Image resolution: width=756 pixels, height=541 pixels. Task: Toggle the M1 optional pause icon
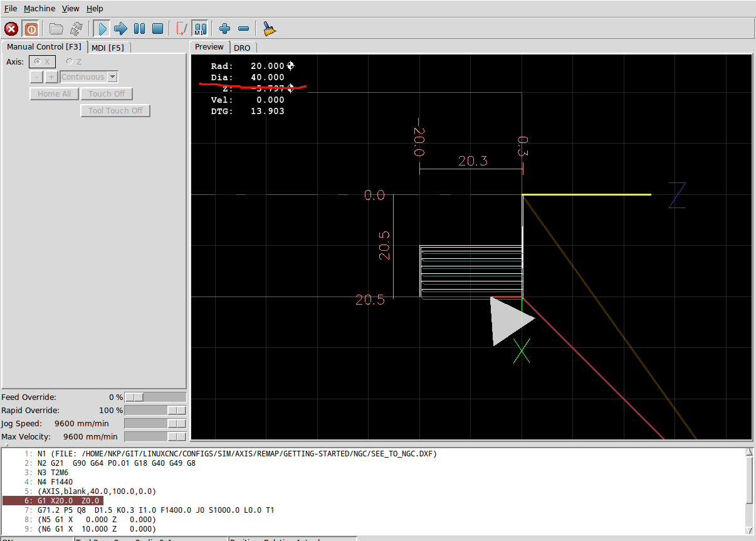[x=201, y=29]
